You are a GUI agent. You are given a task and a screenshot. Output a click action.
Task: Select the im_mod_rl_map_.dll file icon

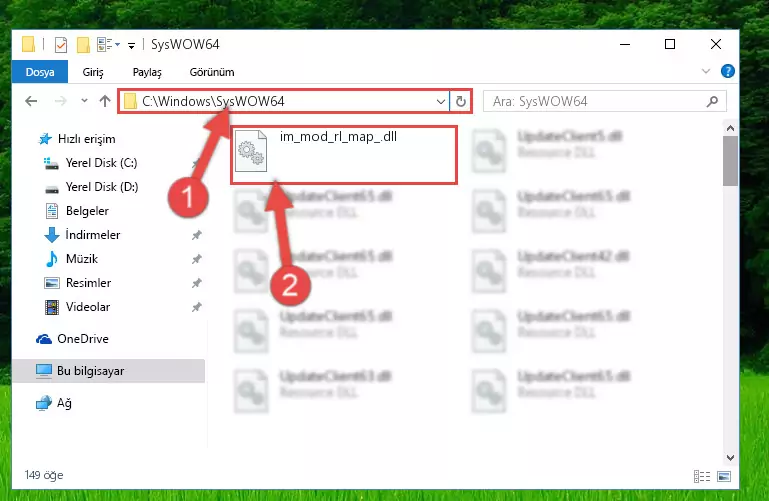pos(251,151)
